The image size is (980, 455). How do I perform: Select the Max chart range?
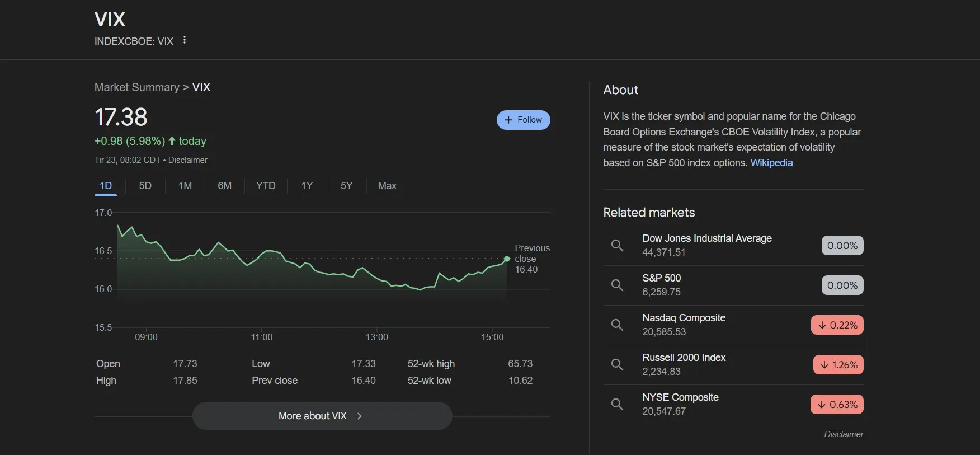tap(387, 186)
